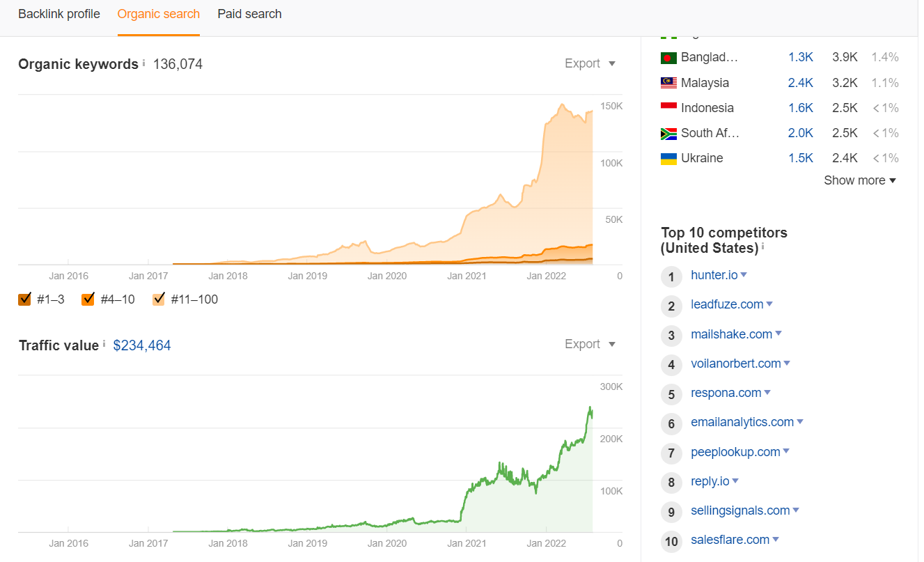Open the leadfuze.com competitor link
Viewport: 924px width, 562px height.
(x=727, y=304)
